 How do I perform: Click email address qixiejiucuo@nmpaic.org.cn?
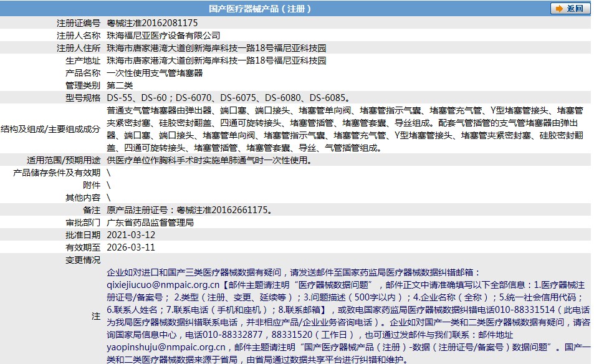tap(163, 285)
